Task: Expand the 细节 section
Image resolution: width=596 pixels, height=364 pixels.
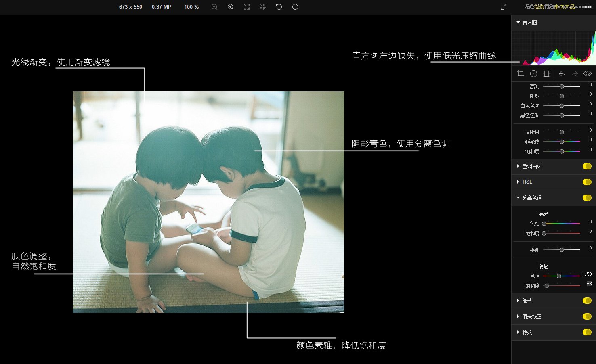Action: coord(518,301)
